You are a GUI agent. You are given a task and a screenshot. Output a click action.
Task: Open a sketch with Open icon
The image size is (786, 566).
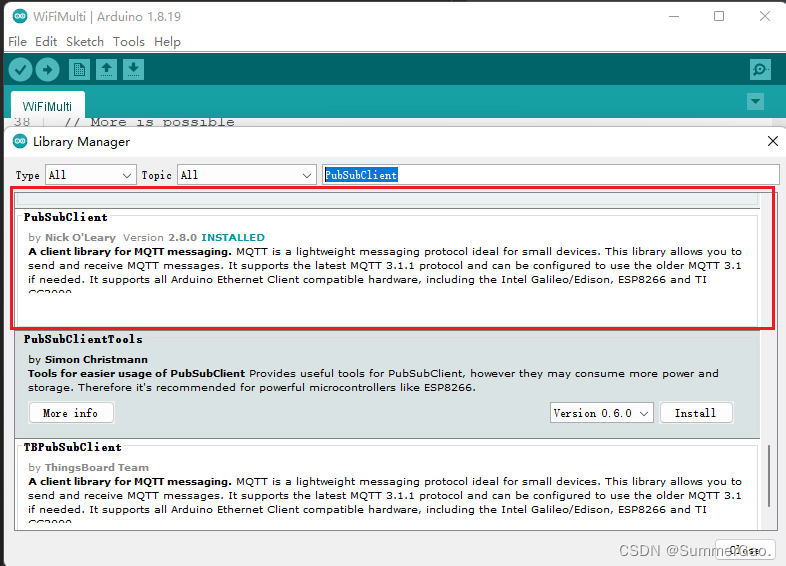tap(106, 70)
